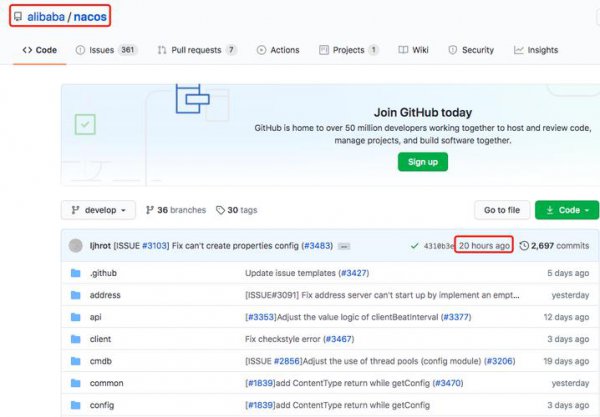Image resolution: width=600 pixels, height=417 pixels.
Task: Open the #1839 link in config row
Action: (x=261, y=405)
